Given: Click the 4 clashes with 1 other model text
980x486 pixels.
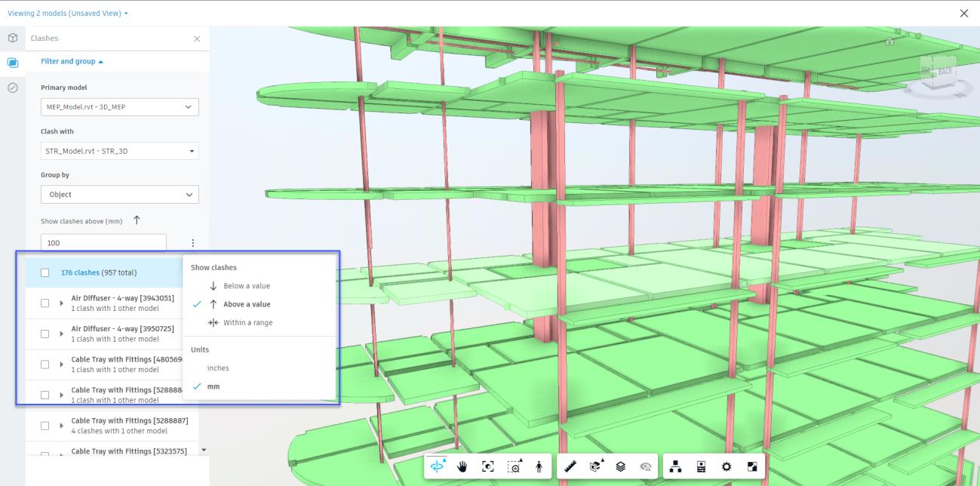Looking at the screenshot, I should 119,431.
